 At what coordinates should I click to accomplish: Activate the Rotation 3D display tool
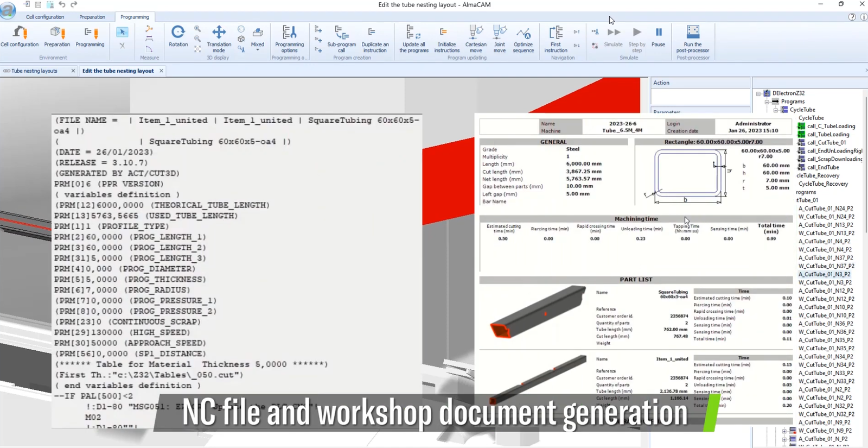point(178,37)
